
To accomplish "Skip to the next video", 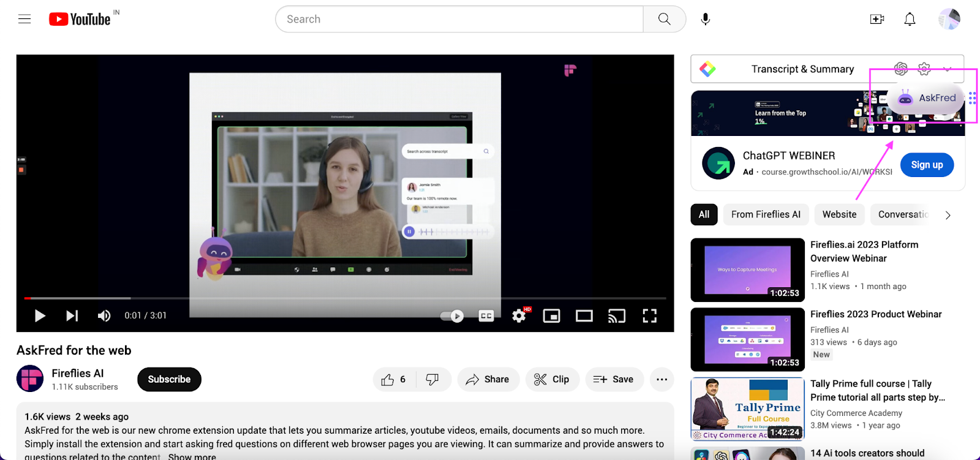I will pyautogui.click(x=72, y=315).
